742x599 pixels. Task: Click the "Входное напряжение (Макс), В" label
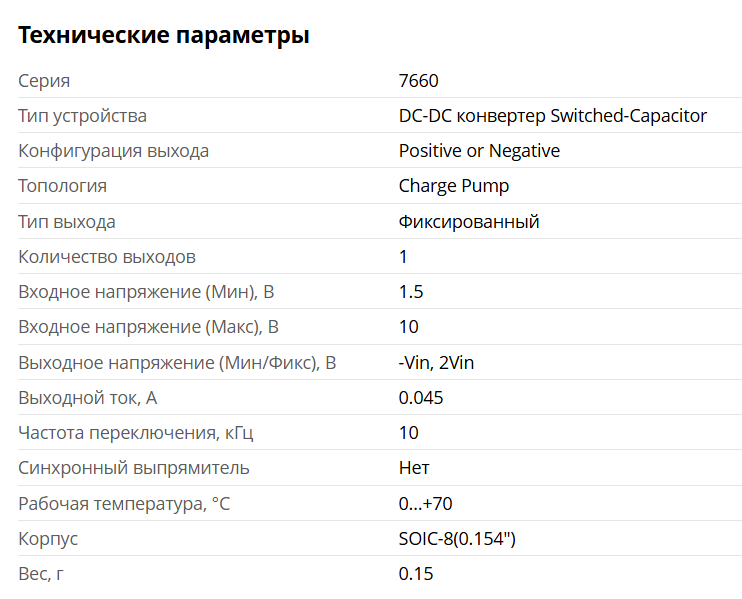click(148, 327)
